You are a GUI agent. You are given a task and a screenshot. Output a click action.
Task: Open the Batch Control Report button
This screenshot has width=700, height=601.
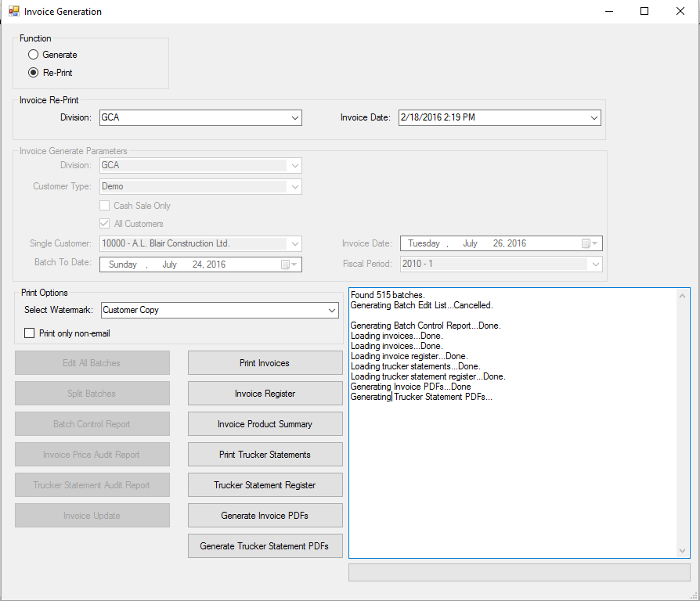(92, 424)
